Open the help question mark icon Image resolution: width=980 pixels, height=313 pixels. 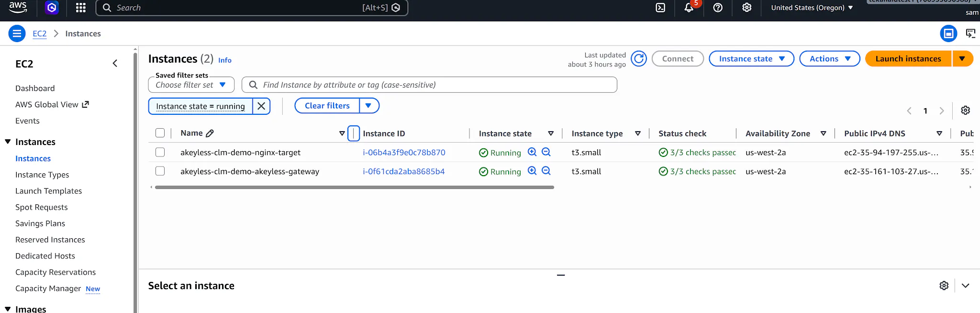(718, 8)
